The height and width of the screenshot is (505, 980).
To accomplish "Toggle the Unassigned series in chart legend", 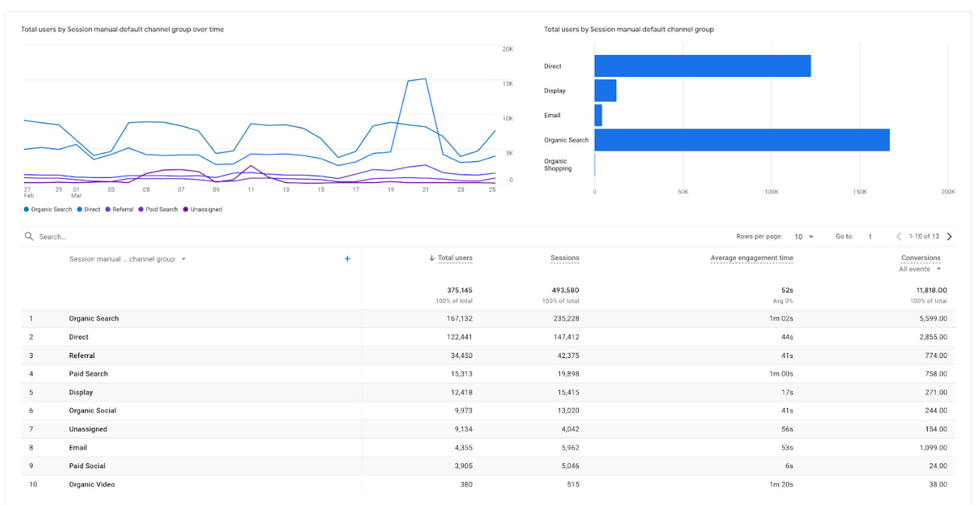I will (x=203, y=210).
